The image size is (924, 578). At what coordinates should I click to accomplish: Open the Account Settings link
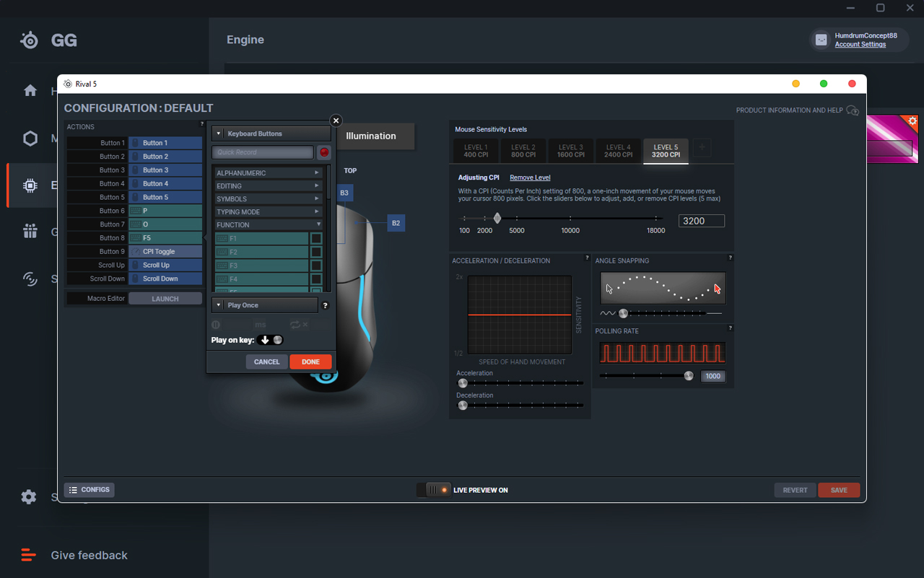point(860,45)
